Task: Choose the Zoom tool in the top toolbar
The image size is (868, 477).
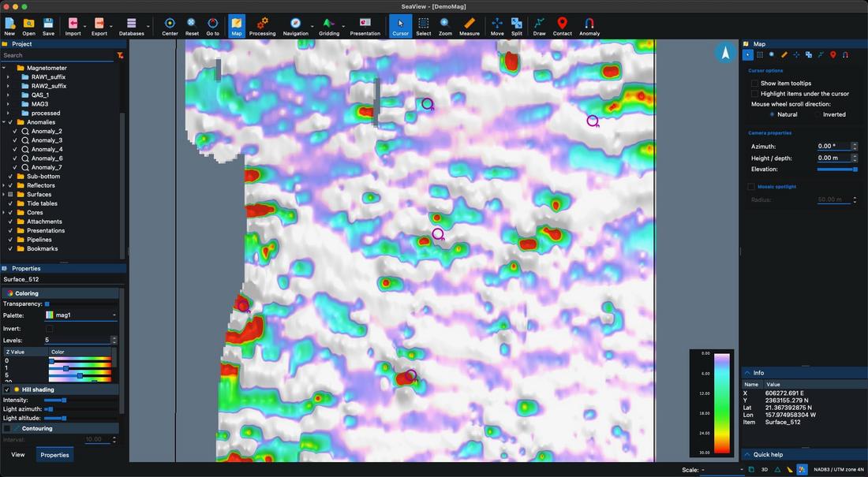Action: (445, 26)
